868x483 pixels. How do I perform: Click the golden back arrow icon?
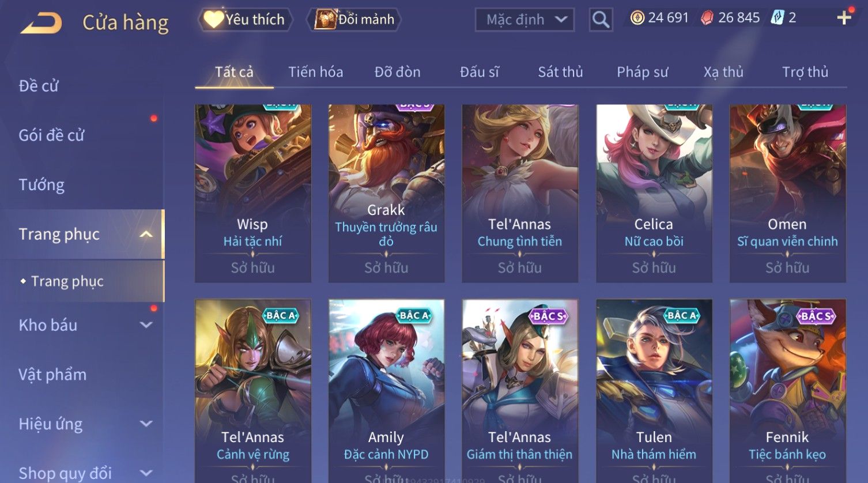tap(41, 23)
